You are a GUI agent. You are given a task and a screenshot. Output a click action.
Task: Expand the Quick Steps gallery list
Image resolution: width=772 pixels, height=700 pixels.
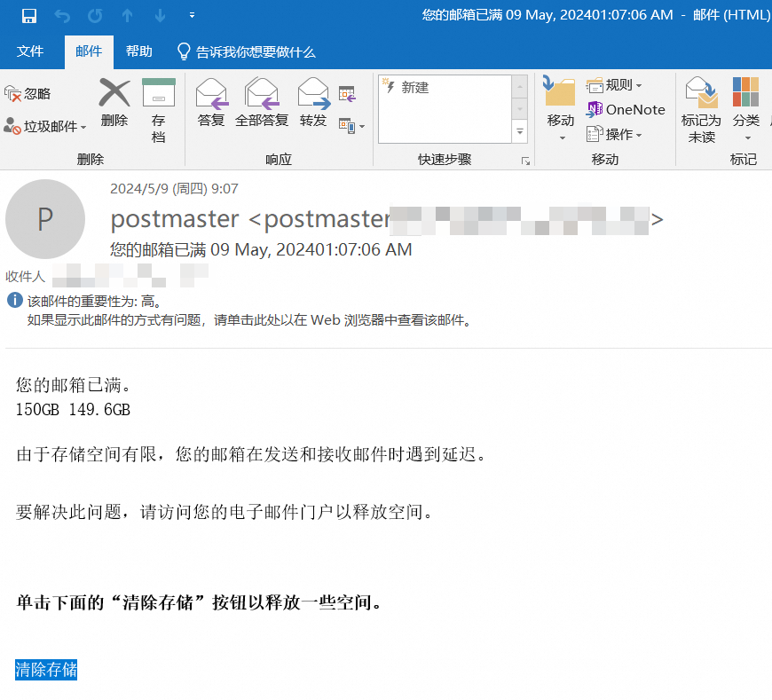pyautogui.click(x=520, y=131)
